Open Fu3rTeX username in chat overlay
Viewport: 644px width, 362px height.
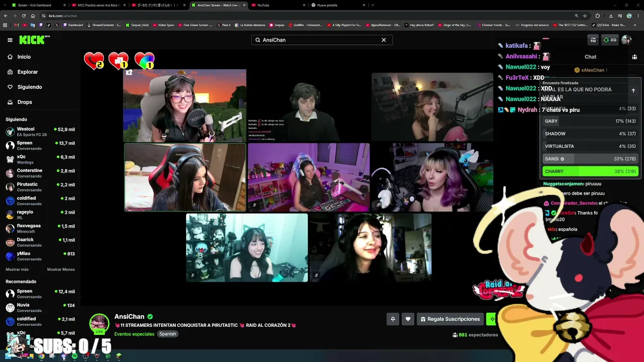pyautogui.click(x=517, y=78)
